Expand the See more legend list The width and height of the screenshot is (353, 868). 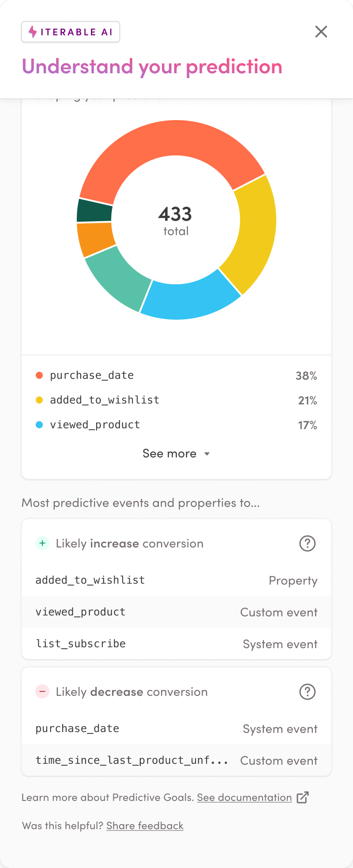click(x=170, y=454)
